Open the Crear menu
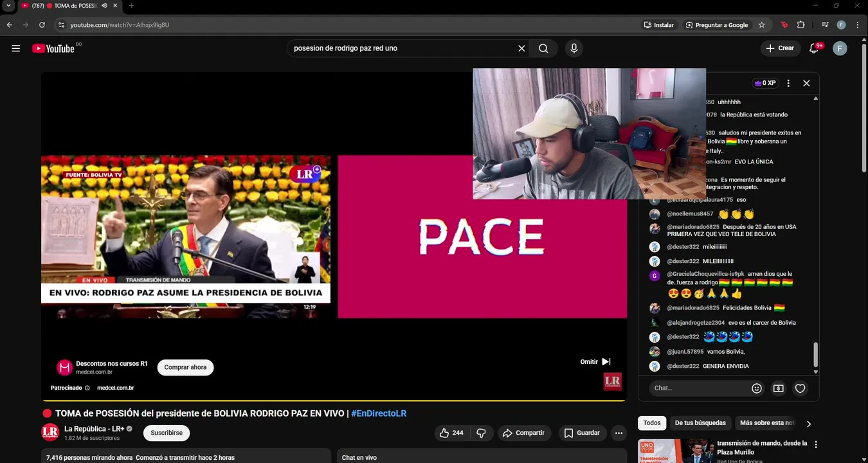 point(780,48)
